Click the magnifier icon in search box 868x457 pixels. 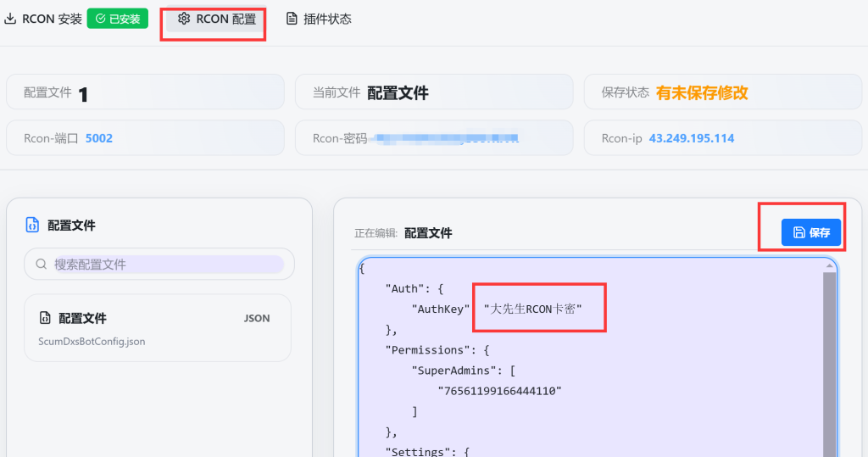coord(41,265)
